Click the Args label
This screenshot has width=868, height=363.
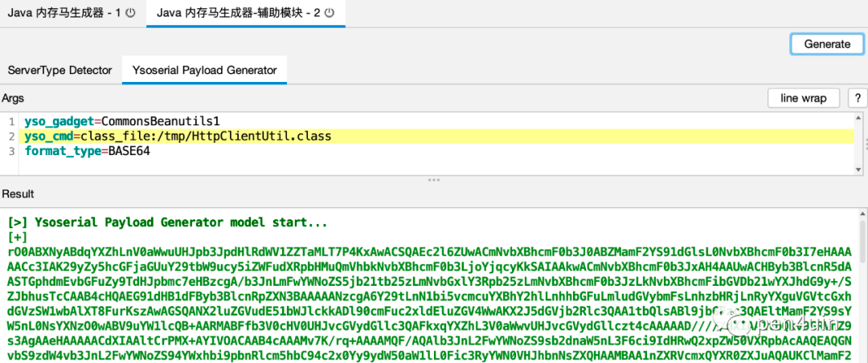14,98
